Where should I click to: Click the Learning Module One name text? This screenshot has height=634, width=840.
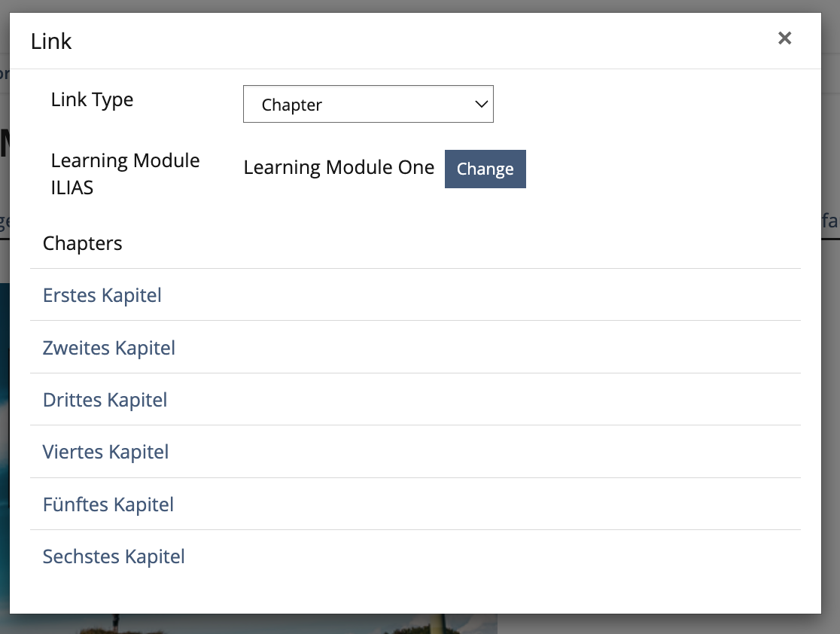(339, 167)
